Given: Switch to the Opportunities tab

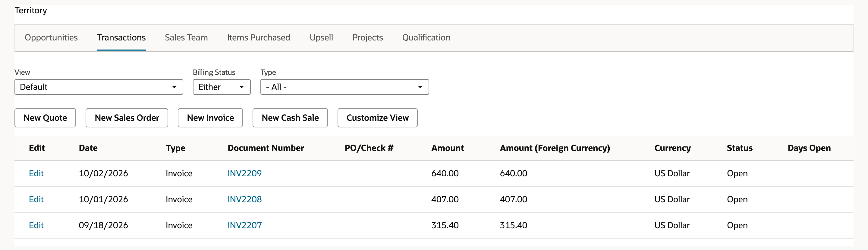Looking at the screenshot, I should coord(51,37).
